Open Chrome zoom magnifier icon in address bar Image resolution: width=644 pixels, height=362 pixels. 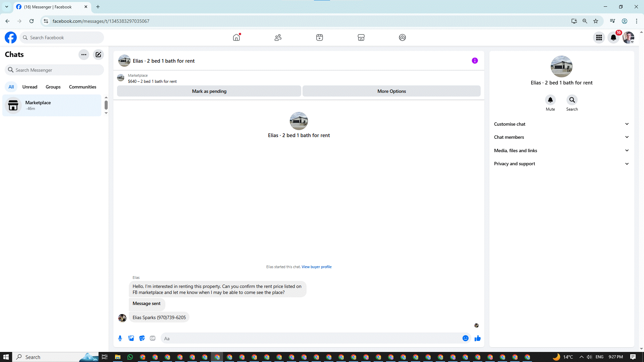585,21
